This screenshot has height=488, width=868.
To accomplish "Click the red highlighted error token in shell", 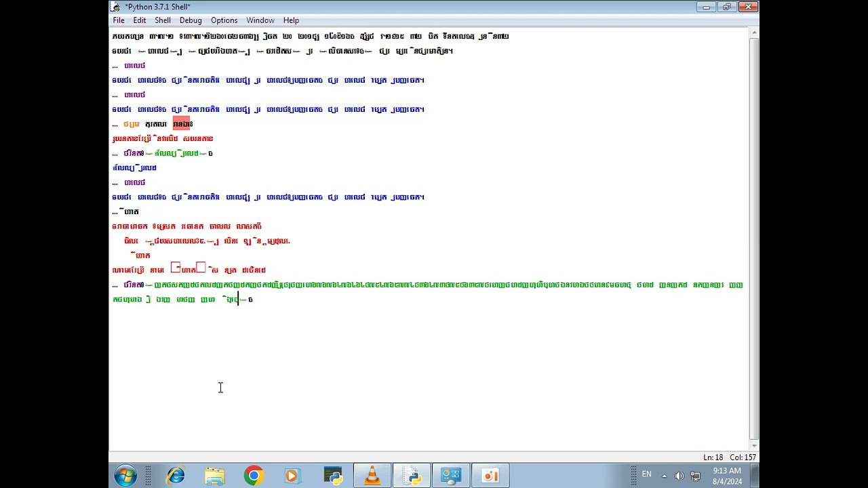I will pos(183,124).
